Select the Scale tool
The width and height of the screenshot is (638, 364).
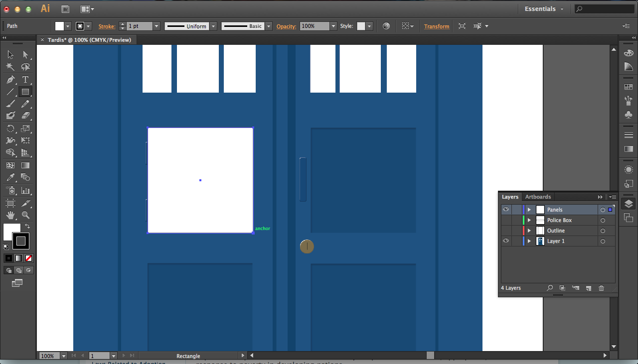26,128
